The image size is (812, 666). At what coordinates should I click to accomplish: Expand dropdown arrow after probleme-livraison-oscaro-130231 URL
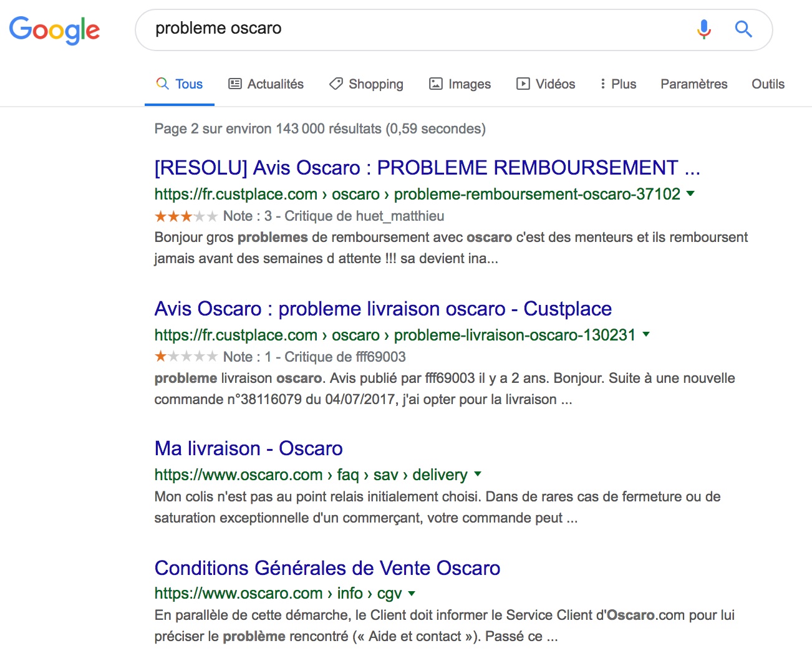point(646,335)
